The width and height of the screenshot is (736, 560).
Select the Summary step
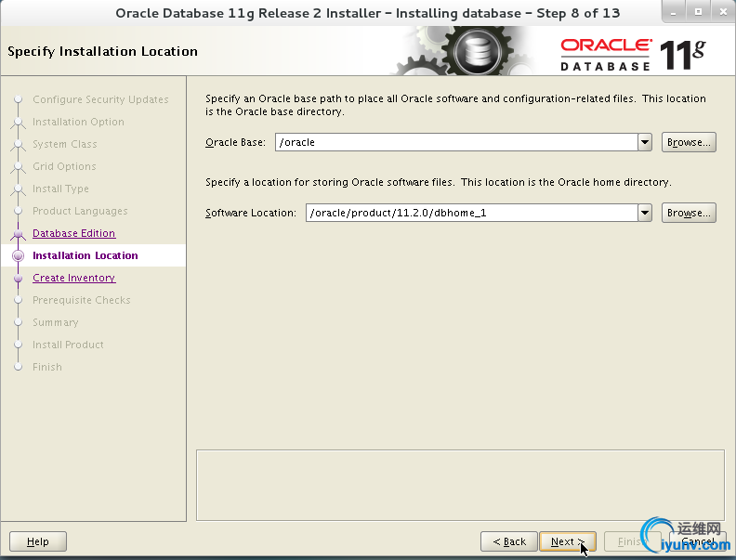[56, 322]
